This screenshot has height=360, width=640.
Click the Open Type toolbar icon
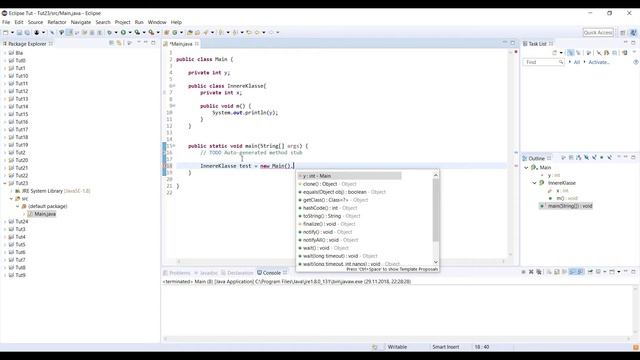click(x=190, y=32)
